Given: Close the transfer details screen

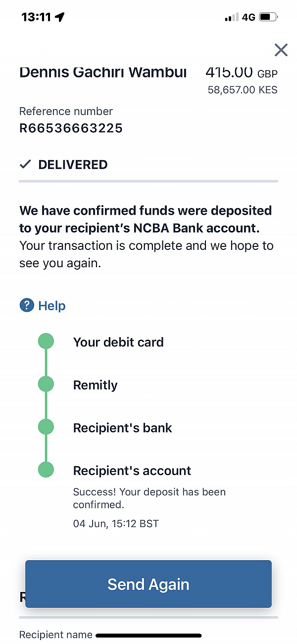Looking at the screenshot, I should point(281,50).
